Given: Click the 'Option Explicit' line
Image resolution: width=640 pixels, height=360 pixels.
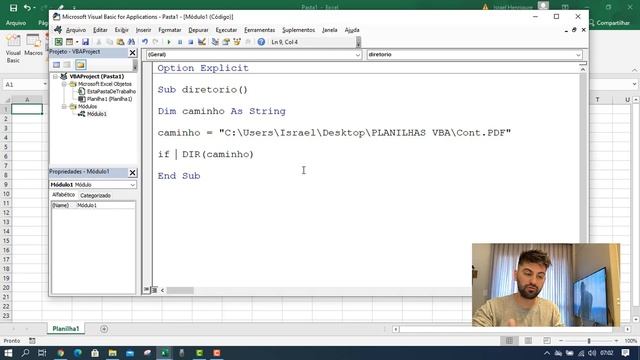Looking at the screenshot, I should point(203,68).
